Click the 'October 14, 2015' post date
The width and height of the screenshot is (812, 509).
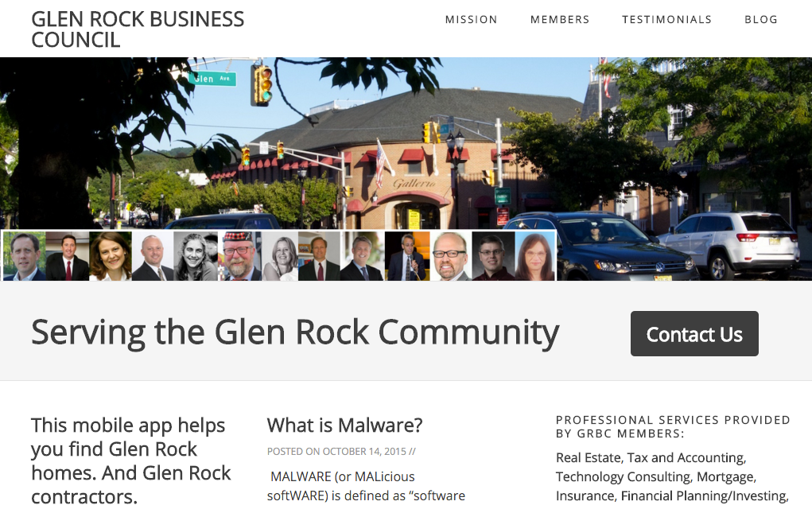364,452
